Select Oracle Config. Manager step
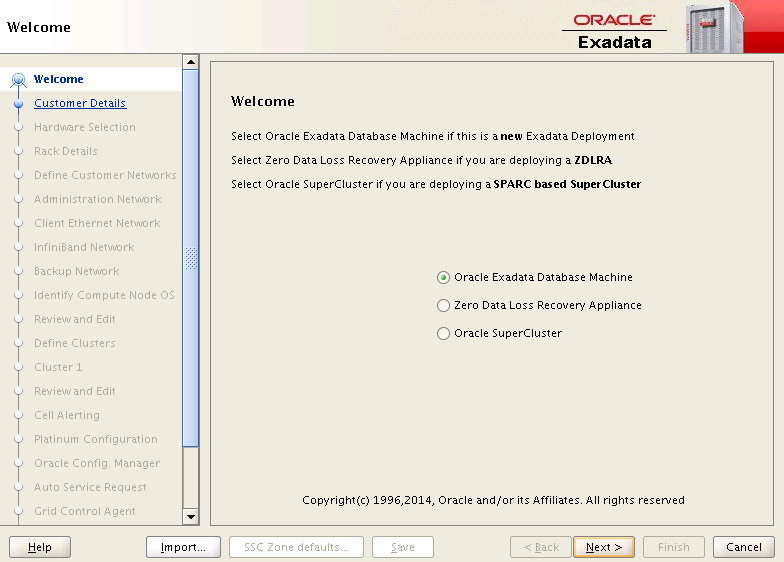Image resolution: width=784 pixels, height=562 pixels. tap(97, 463)
